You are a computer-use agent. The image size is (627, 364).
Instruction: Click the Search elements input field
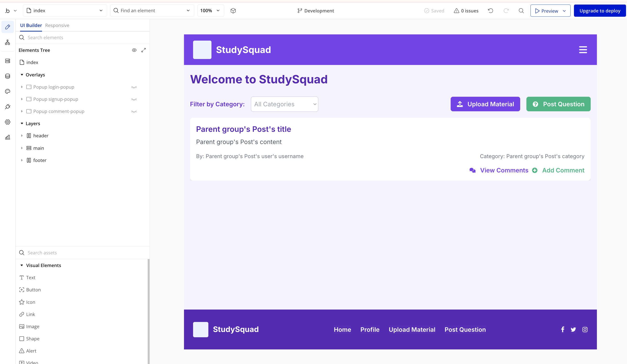85,37
